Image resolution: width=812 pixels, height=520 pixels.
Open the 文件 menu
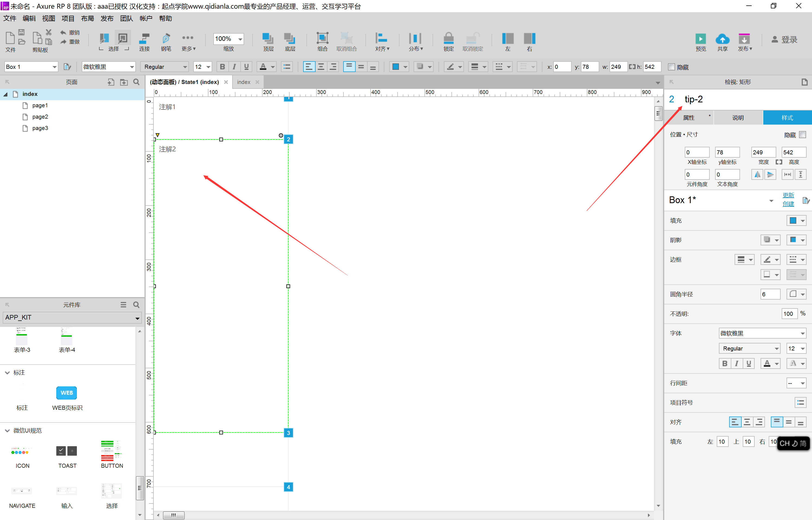9,19
